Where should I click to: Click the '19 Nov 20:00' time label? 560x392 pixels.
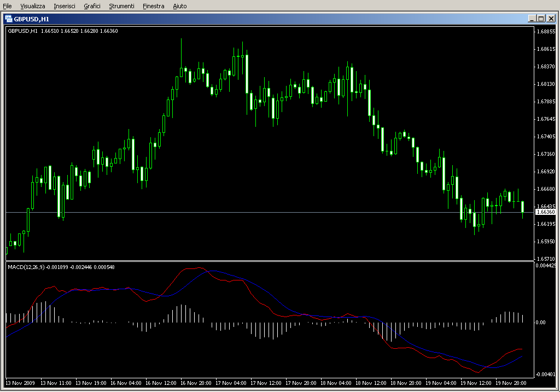point(511,383)
